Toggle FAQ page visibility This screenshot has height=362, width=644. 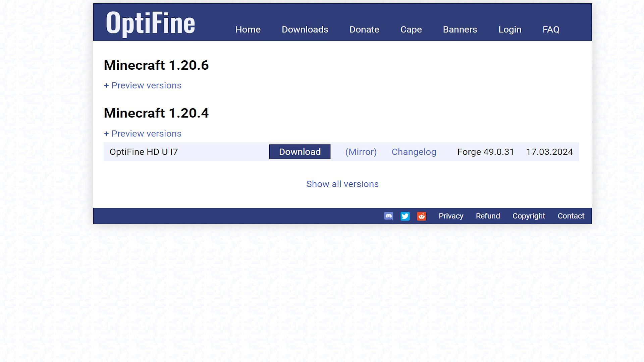[551, 29]
